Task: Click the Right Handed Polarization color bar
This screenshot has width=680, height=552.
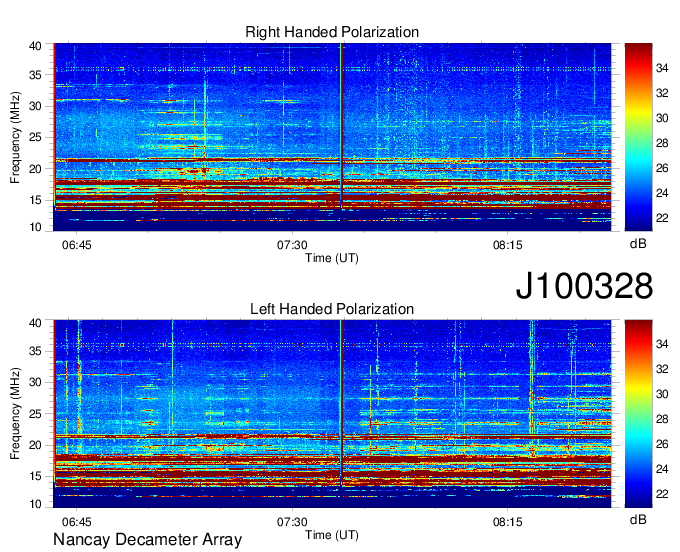Action: coord(638,137)
